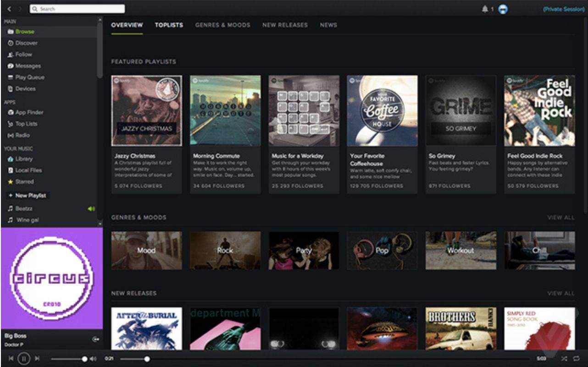Image resolution: width=588 pixels, height=367 pixels.
Task: Toggle repeat playback mode
Action: [576, 358]
